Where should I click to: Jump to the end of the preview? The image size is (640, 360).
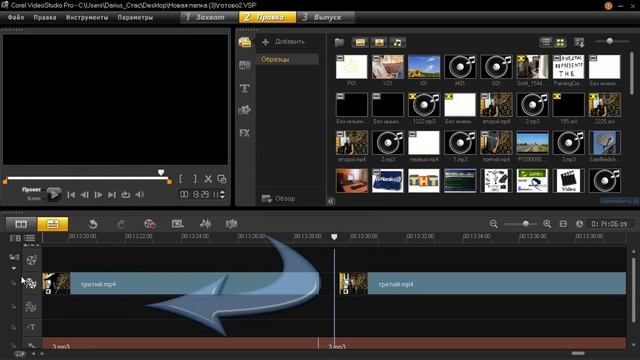(112, 195)
